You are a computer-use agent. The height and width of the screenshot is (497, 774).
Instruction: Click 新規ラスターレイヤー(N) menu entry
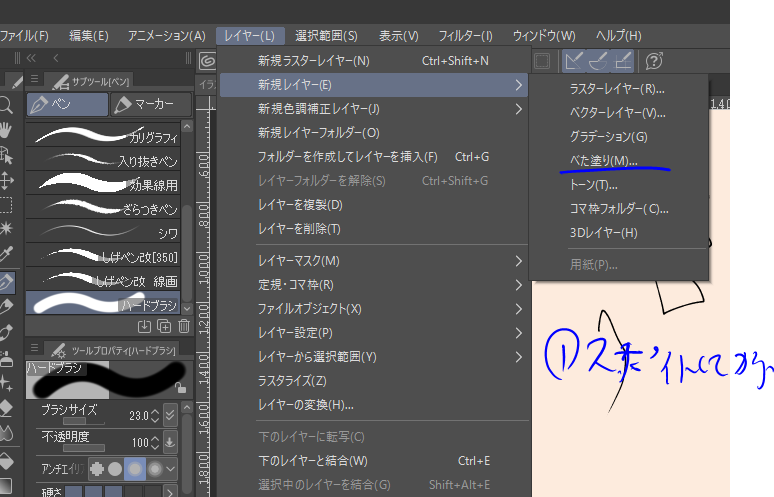(x=374, y=61)
